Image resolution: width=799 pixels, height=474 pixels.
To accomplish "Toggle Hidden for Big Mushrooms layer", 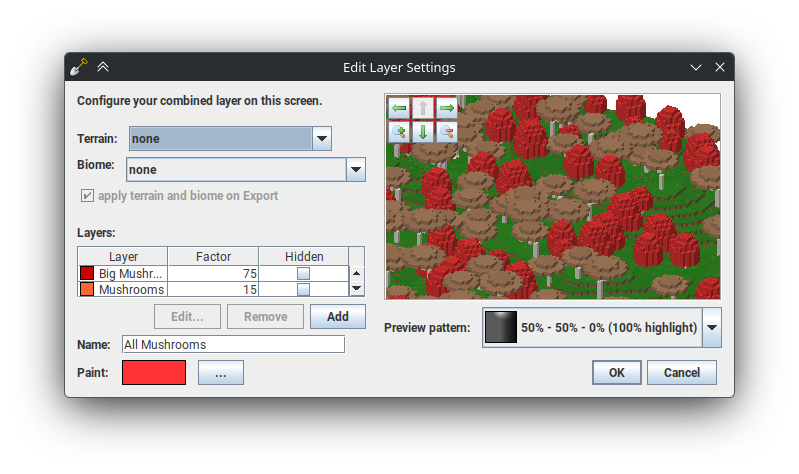I will [x=303, y=274].
